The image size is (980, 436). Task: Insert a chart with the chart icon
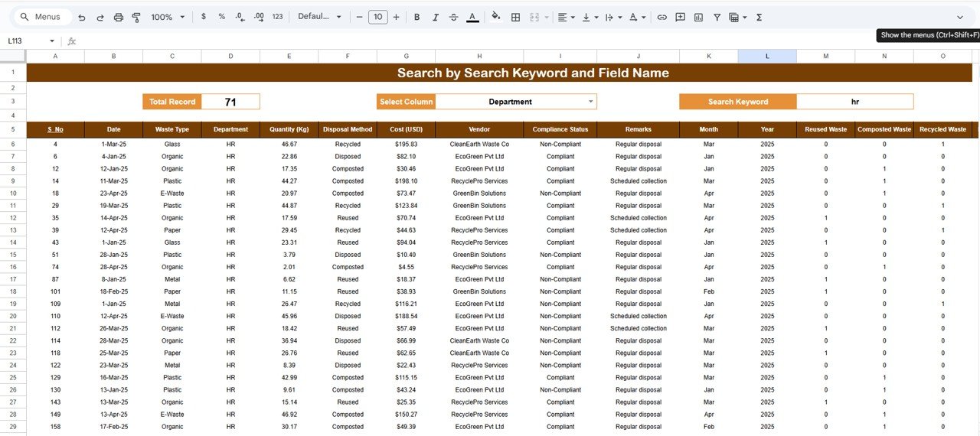click(x=698, y=17)
